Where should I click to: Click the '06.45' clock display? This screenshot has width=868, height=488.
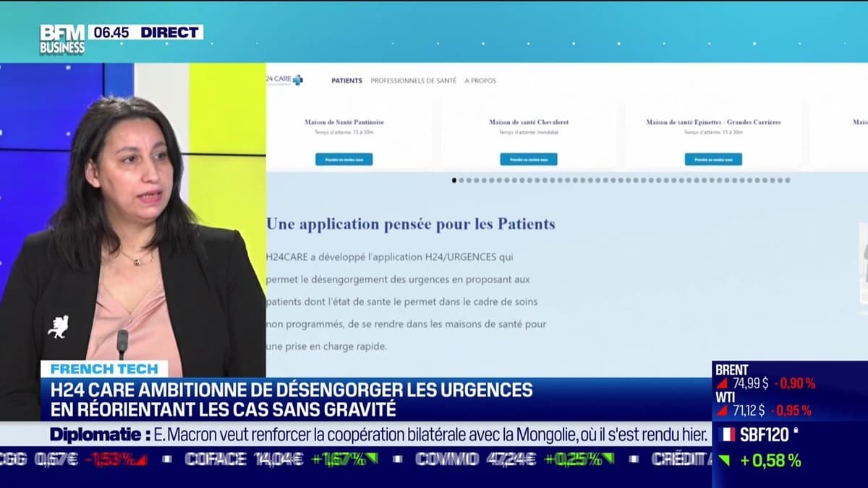pos(111,32)
